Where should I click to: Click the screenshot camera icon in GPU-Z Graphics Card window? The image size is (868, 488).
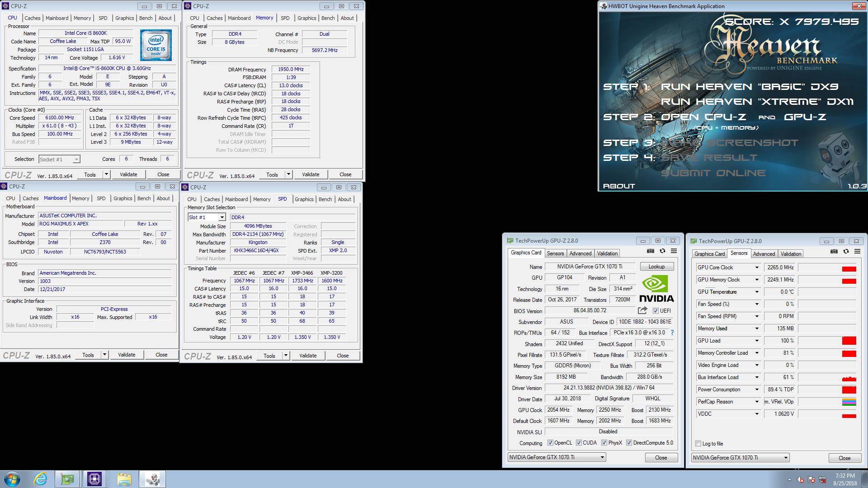[650, 251]
